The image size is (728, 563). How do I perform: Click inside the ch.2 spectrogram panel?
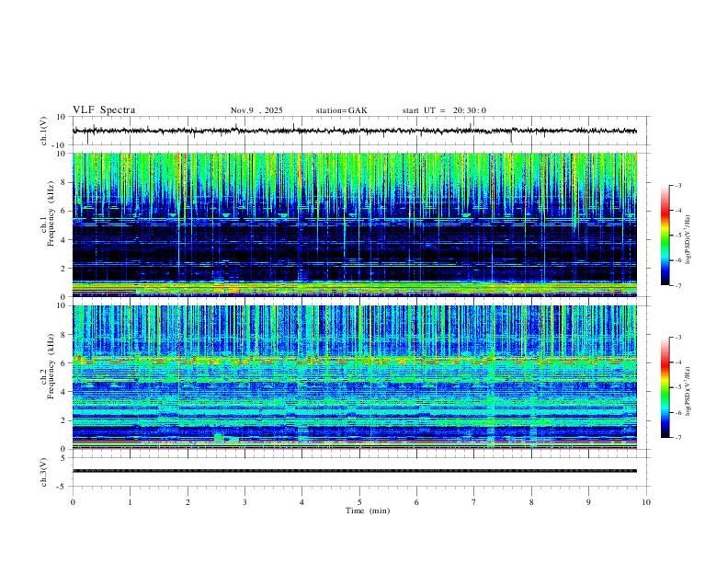[355, 377]
